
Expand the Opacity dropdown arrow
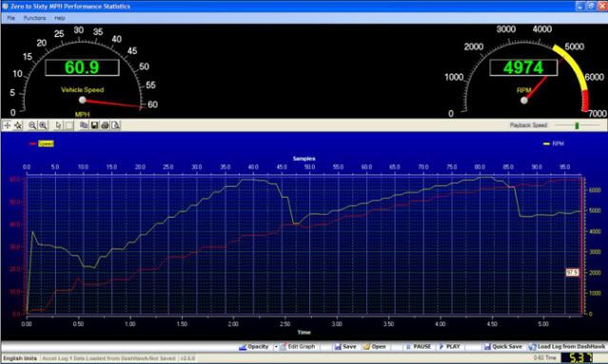(276, 347)
